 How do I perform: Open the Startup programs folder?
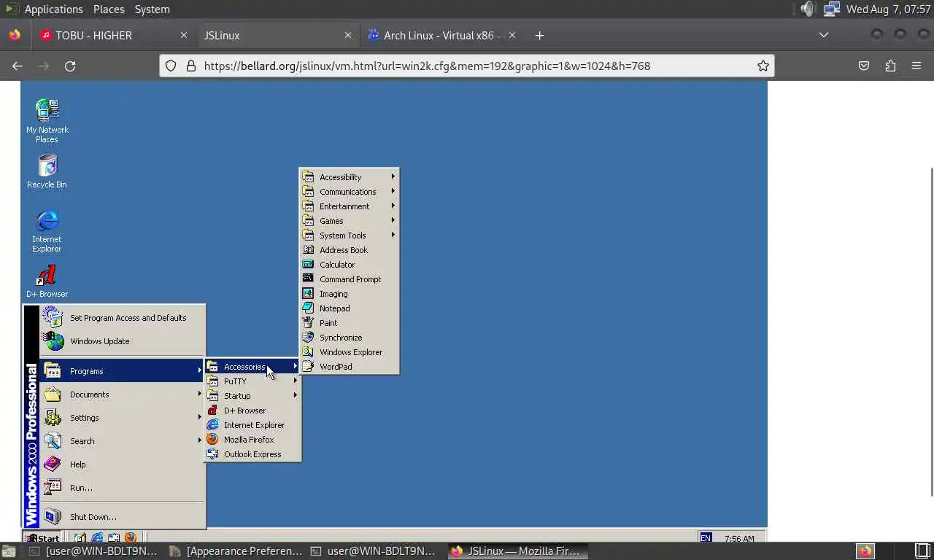252,396
